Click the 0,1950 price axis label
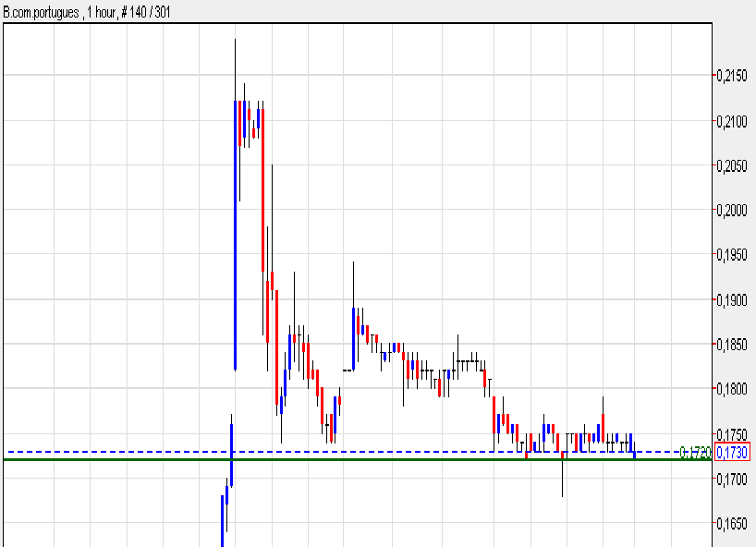The height and width of the screenshot is (547, 756). click(x=732, y=255)
